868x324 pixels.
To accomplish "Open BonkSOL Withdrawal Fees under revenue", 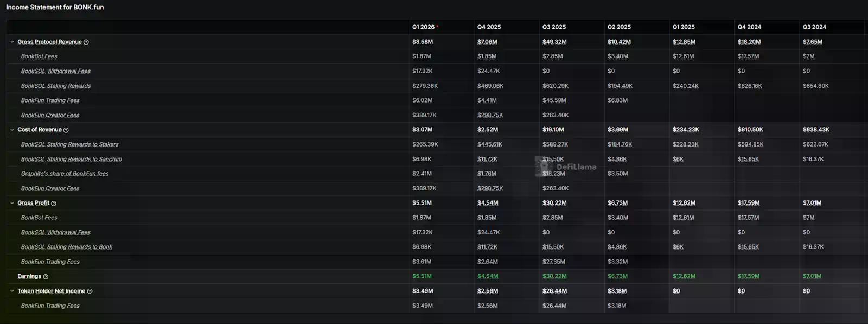I will (x=55, y=71).
